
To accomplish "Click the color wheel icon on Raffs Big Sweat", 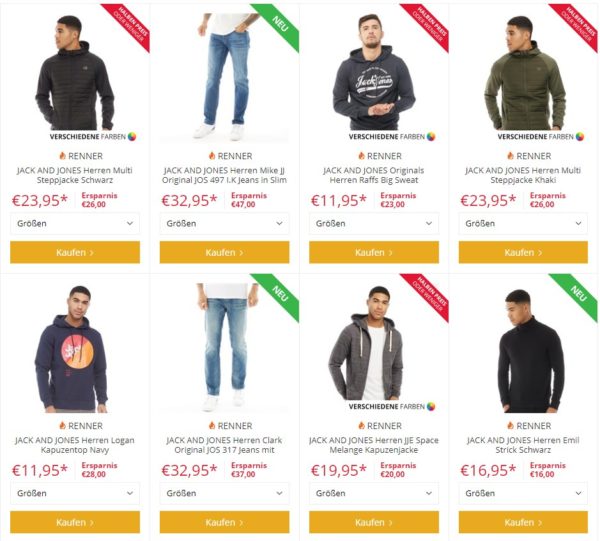I will point(432,137).
